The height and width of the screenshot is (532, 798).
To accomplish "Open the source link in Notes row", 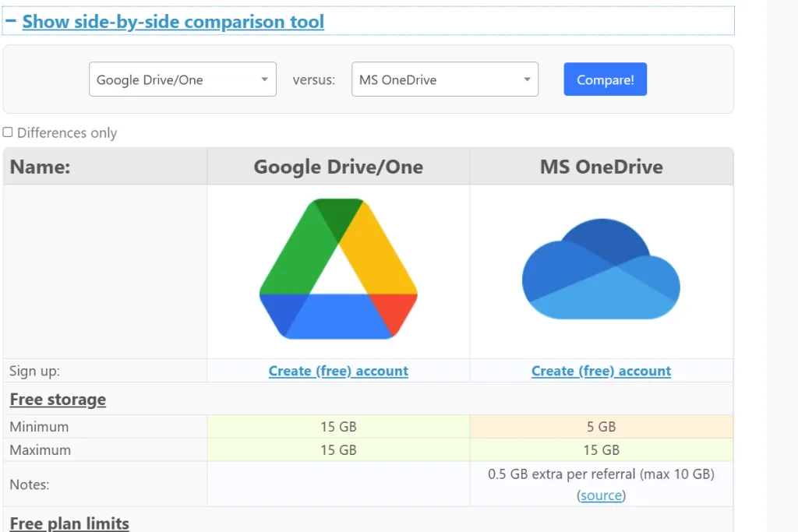I will [601, 495].
